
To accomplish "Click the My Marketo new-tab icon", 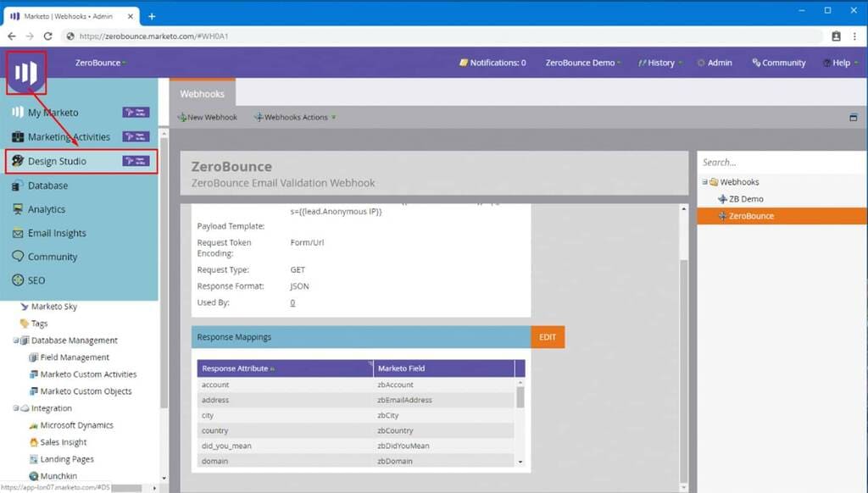I will coord(136,113).
